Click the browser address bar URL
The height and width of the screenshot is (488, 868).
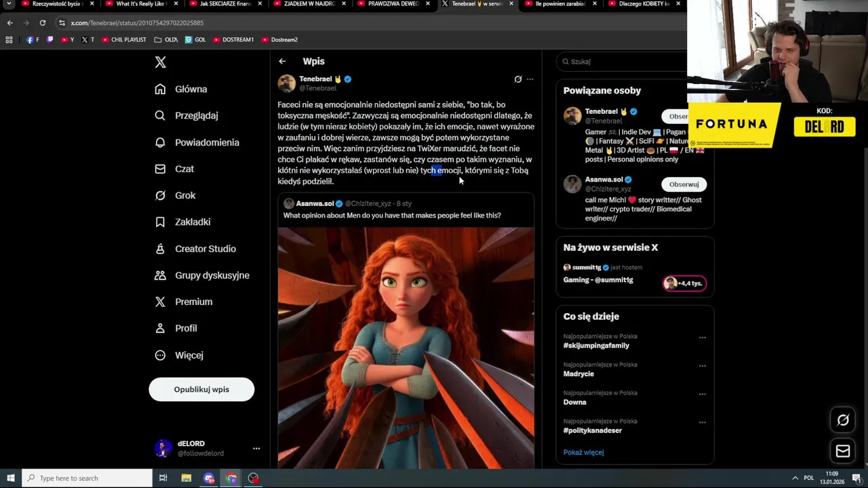(137, 23)
